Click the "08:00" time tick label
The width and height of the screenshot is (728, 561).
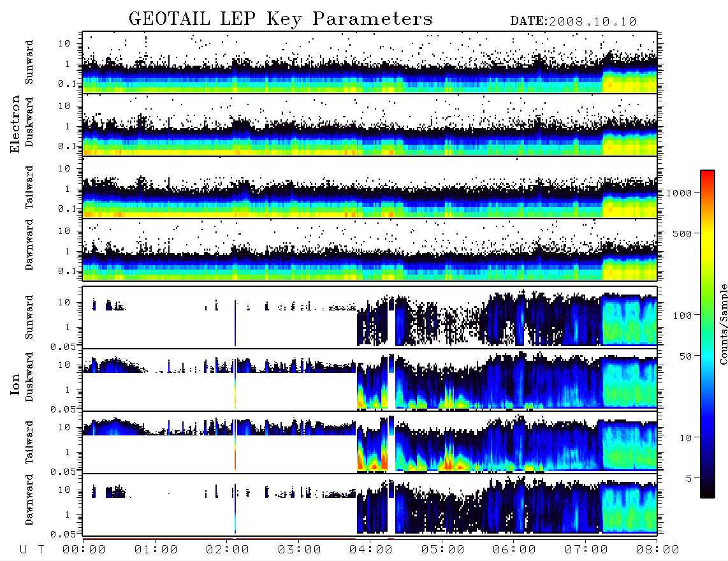coord(658,550)
